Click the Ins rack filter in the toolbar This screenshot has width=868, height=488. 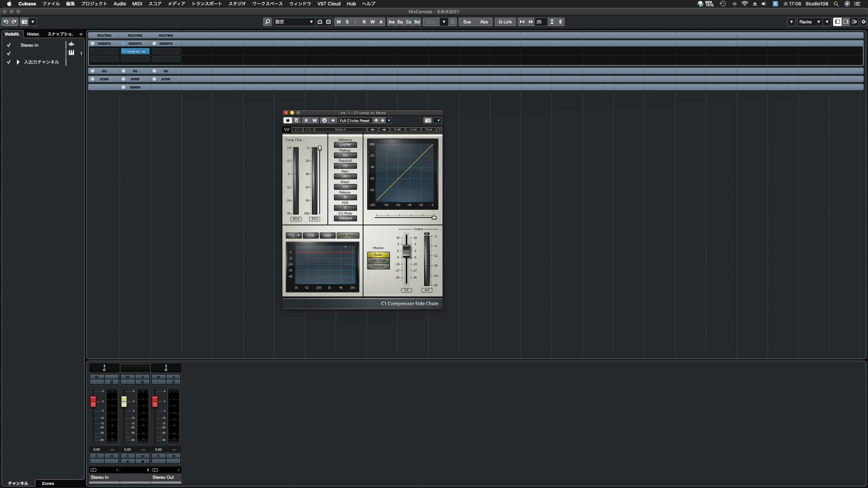pyautogui.click(x=392, y=22)
